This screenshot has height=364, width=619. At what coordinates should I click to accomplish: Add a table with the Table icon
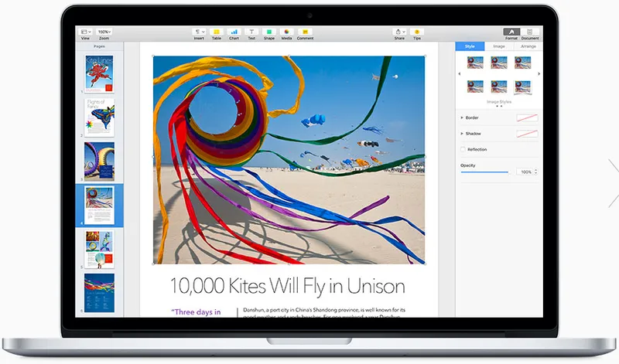coord(217,32)
